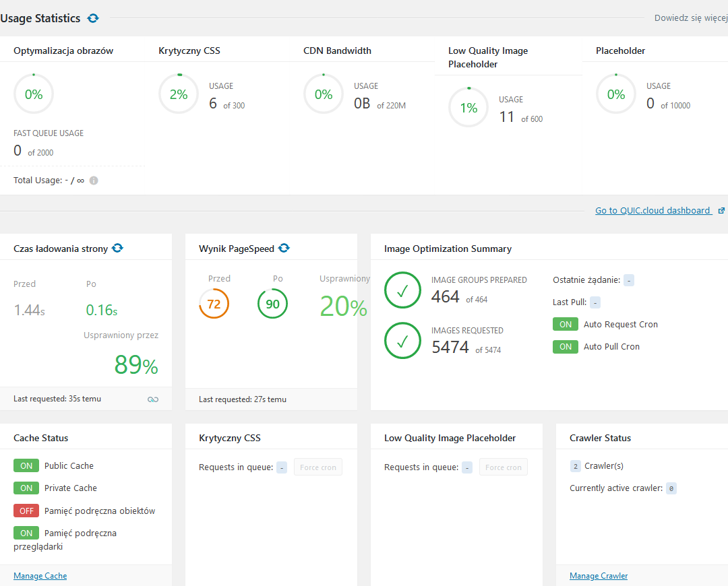Click the '5474 of 5474' images requested value

tap(466, 348)
